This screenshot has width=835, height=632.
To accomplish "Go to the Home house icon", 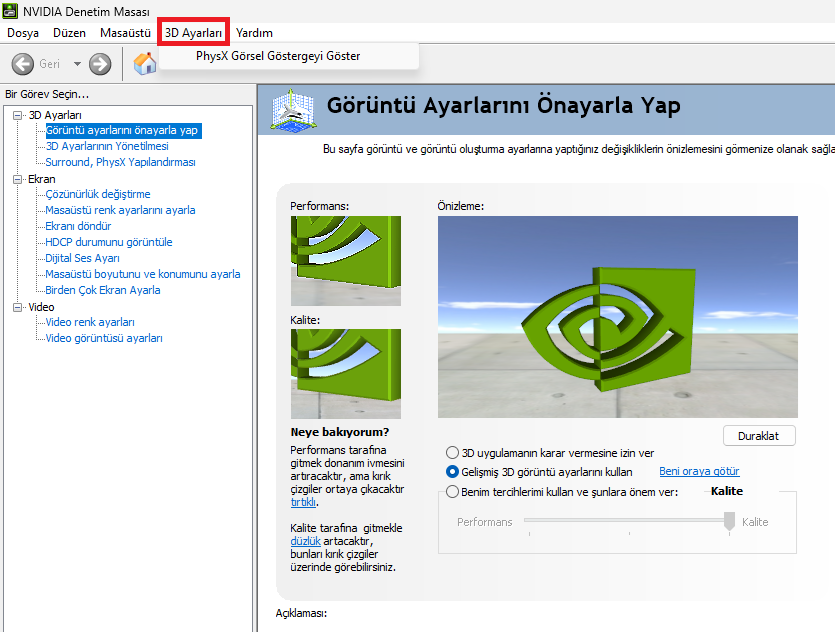I will coord(144,64).
